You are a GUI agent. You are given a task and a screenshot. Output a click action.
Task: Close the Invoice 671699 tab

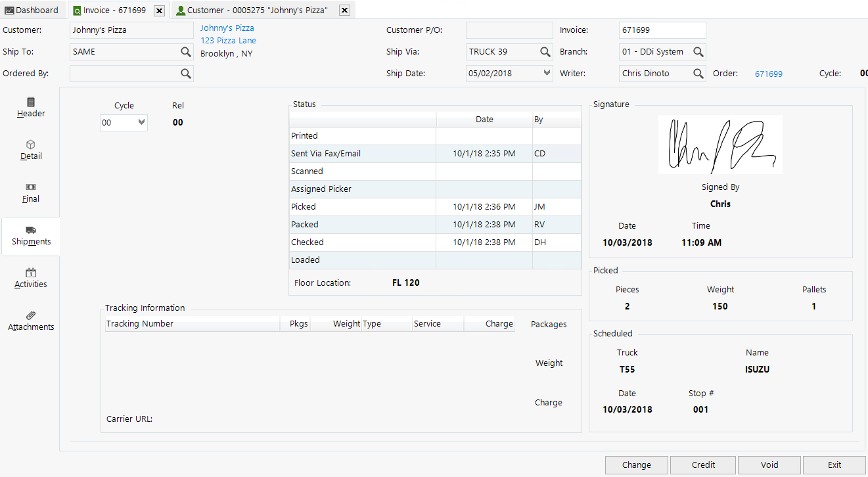tap(159, 11)
